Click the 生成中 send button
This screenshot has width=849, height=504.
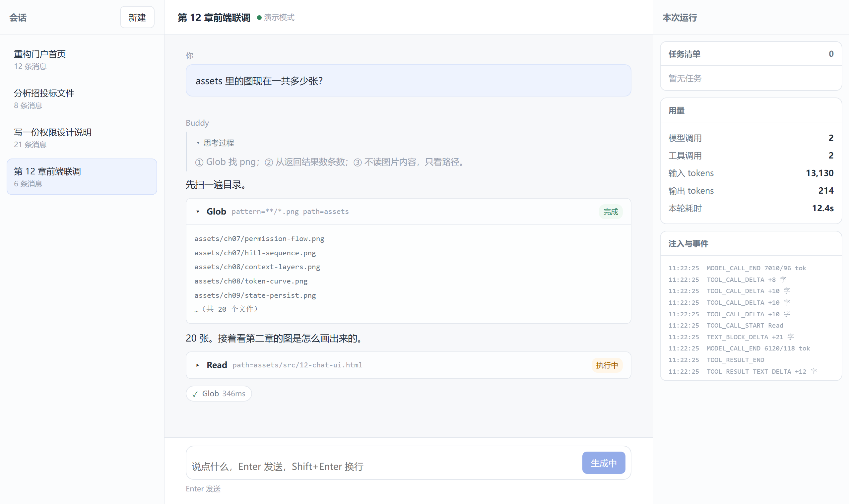pos(604,463)
